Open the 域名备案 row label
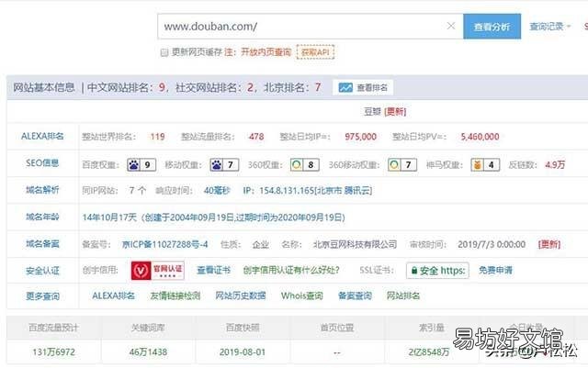This screenshot has width=588, height=368. 42,244
